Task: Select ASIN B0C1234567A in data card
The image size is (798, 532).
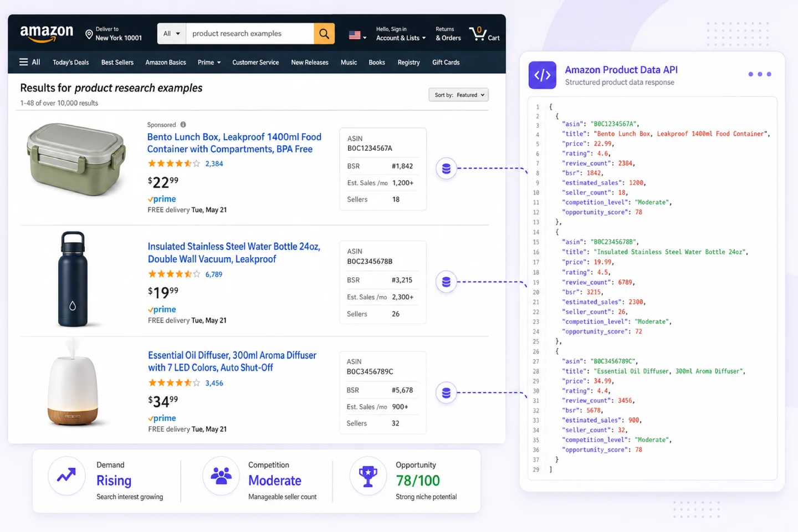Action: 370,149
